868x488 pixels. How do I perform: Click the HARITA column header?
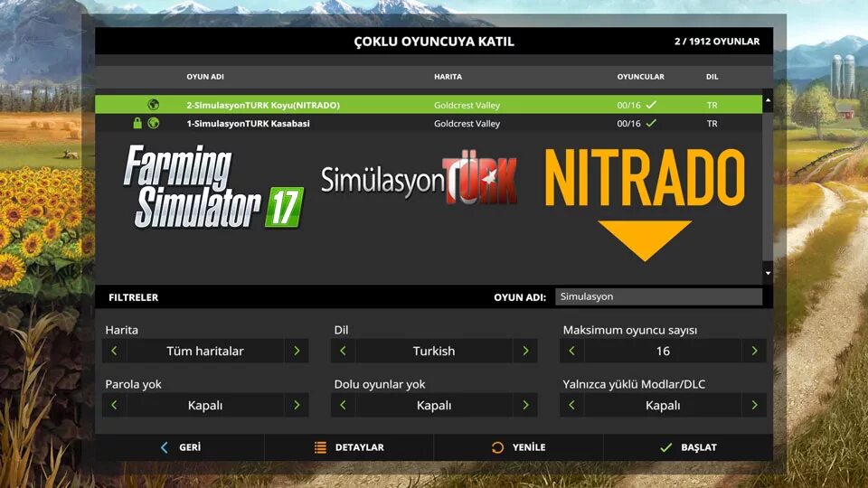coord(448,76)
